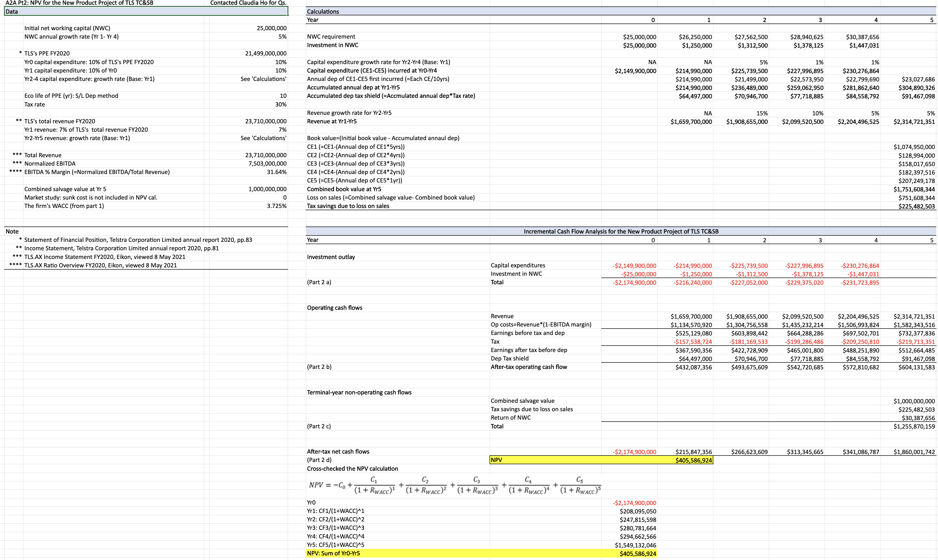Click the Tax savings due to loss on sales label

pos(531,409)
